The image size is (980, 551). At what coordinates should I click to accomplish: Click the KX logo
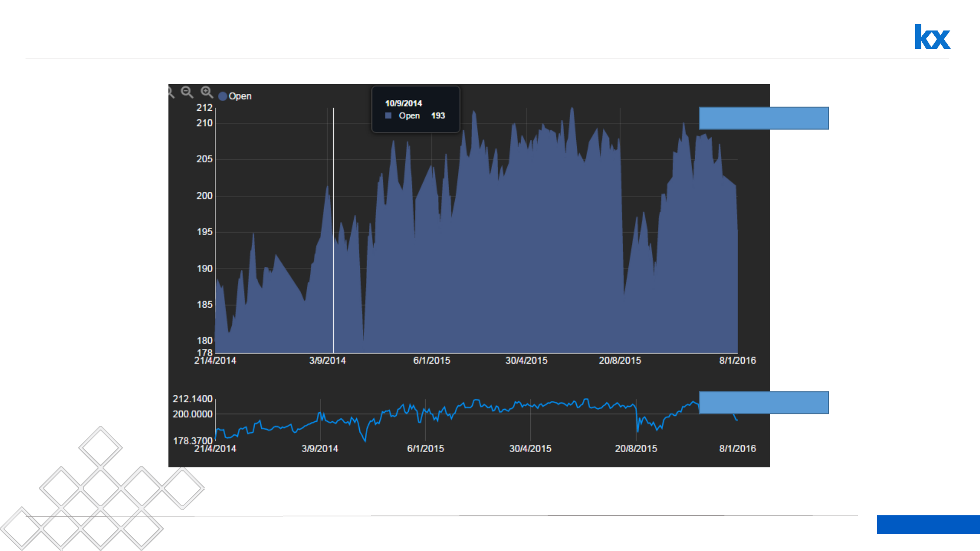pyautogui.click(x=932, y=37)
